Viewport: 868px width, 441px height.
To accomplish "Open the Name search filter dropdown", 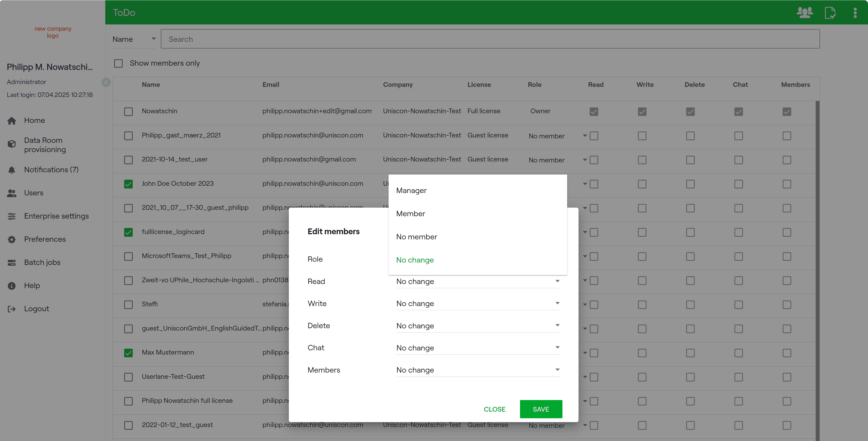I will (x=134, y=39).
